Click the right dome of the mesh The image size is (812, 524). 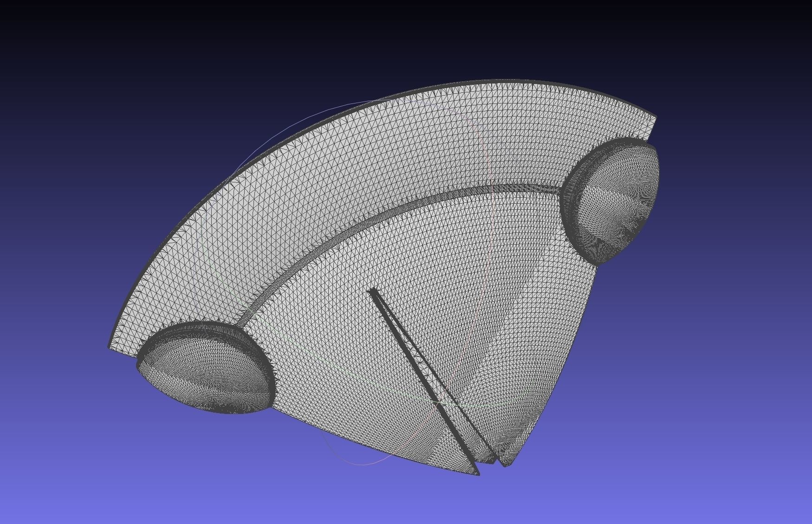[610, 201]
